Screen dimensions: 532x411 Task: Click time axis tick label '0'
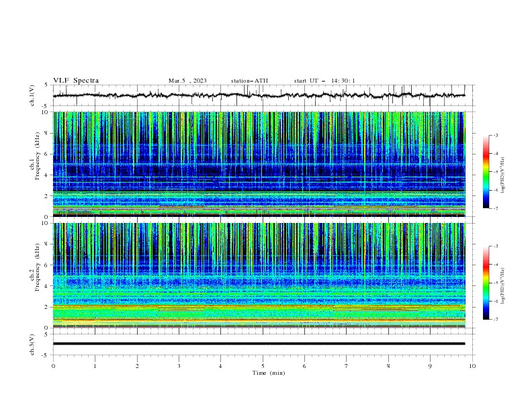coord(53,366)
